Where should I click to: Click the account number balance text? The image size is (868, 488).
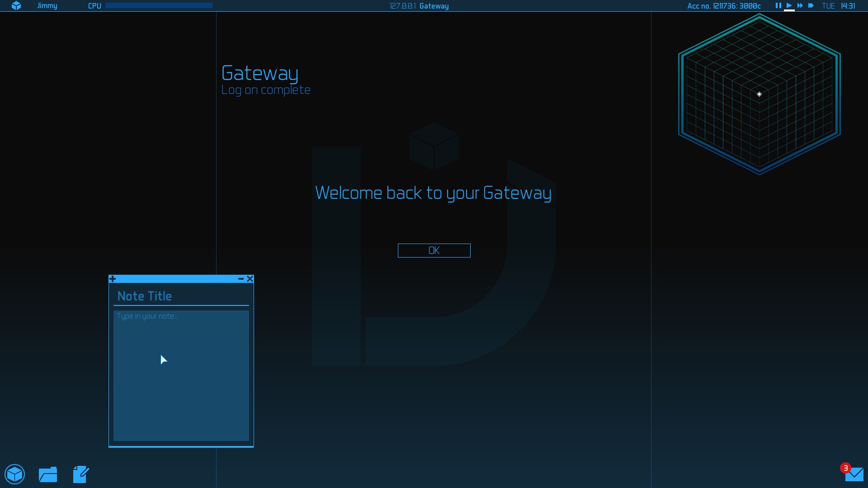724,6
